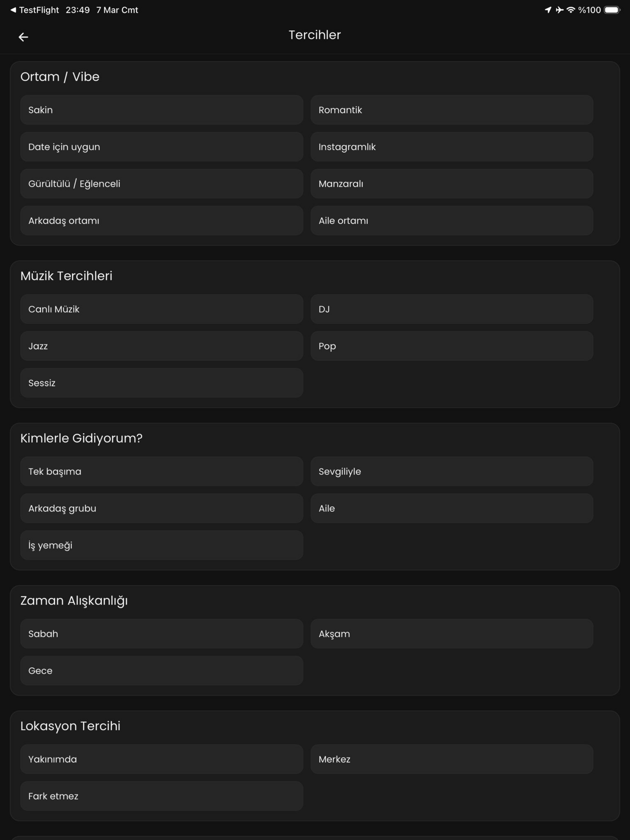Select the Romantik vibe option
The height and width of the screenshot is (840, 630).
(x=452, y=110)
